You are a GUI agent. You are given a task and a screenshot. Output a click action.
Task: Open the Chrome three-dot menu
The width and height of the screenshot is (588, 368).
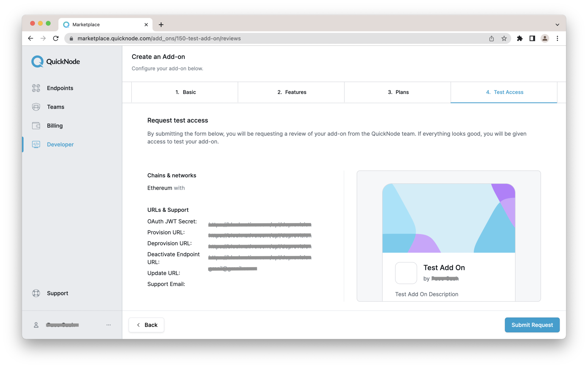coord(557,38)
